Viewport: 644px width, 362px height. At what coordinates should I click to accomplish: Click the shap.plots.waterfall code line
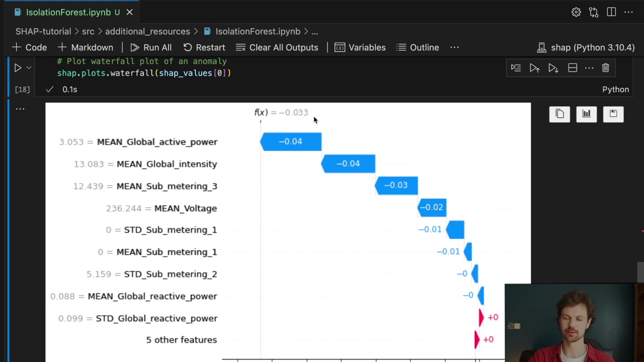coord(144,73)
